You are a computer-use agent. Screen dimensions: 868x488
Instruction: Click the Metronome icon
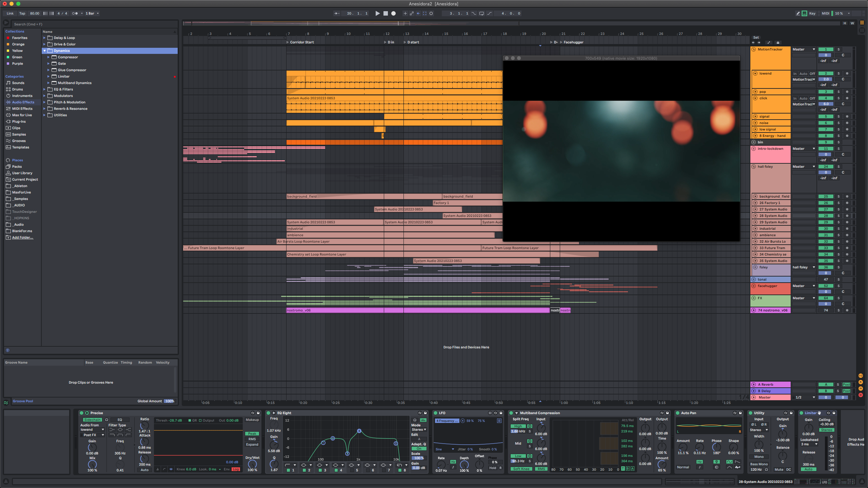(75, 14)
